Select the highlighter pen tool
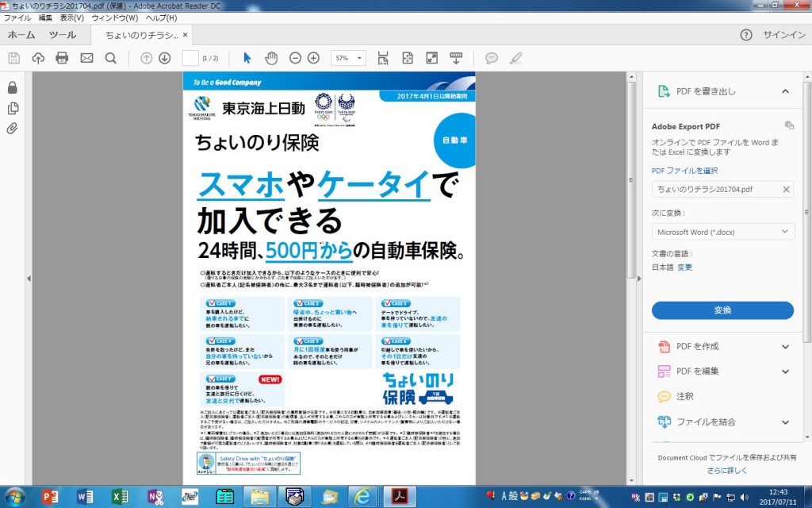812x508 pixels. (x=515, y=58)
